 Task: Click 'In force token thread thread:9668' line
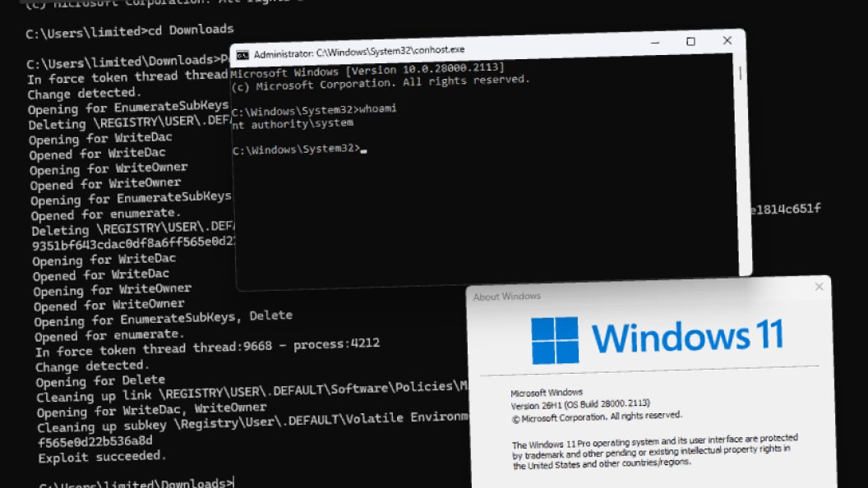208,348
